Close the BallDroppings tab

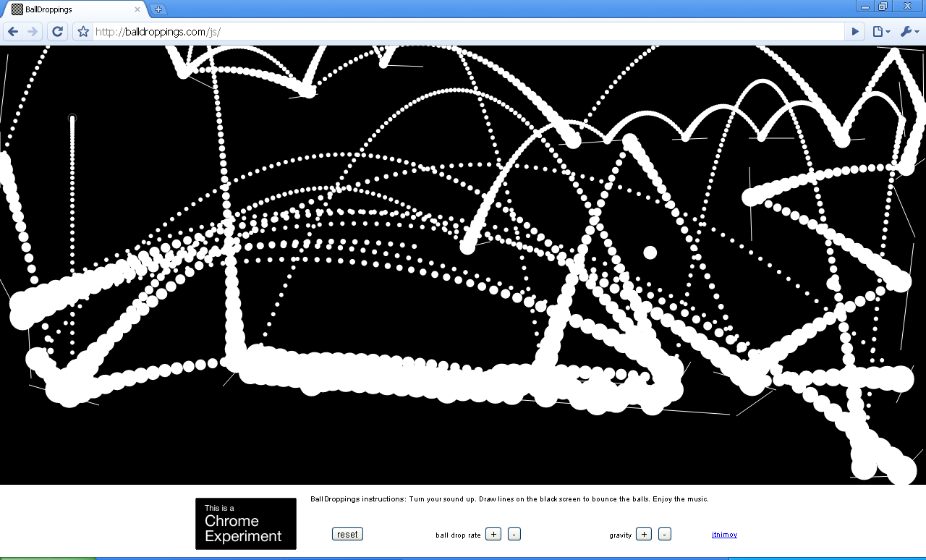[x=137, y=9]
